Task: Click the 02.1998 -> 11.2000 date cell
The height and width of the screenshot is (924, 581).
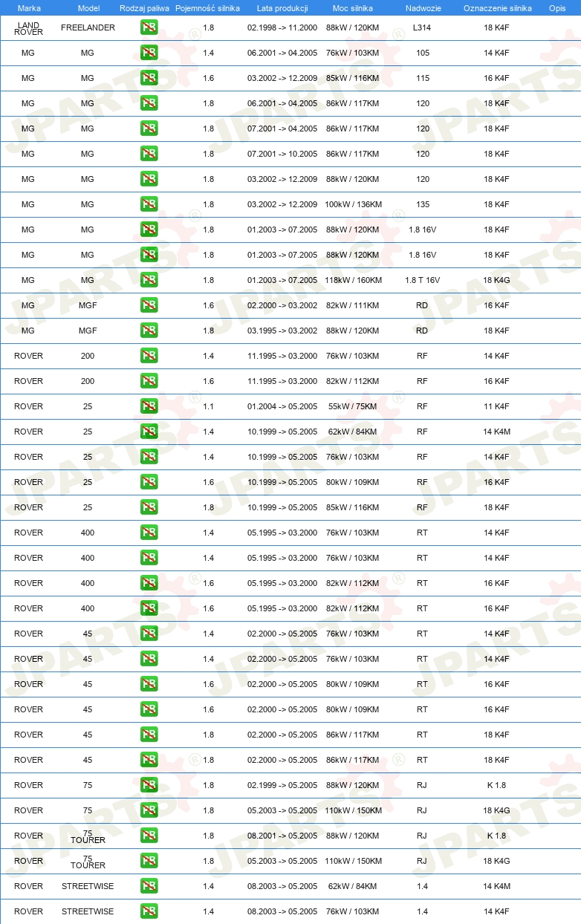Action: point(282,27)
